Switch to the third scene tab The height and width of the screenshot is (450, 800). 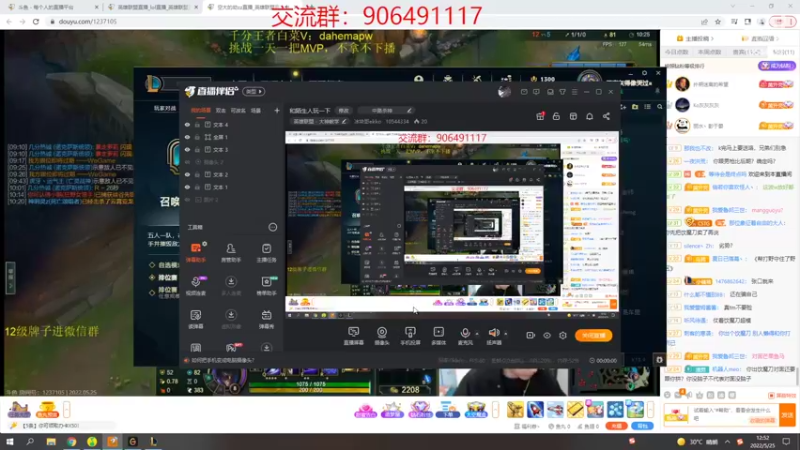238,110
